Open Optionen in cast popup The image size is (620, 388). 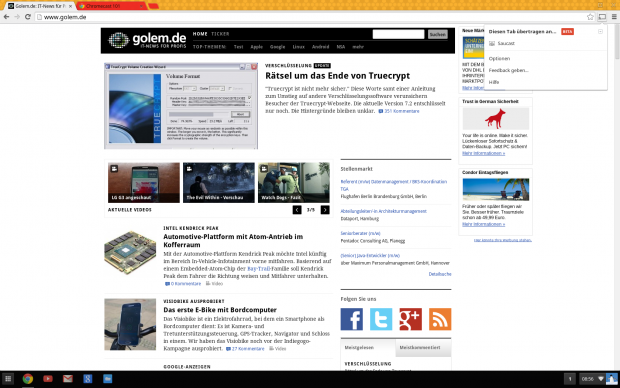[x=499, y=59]
